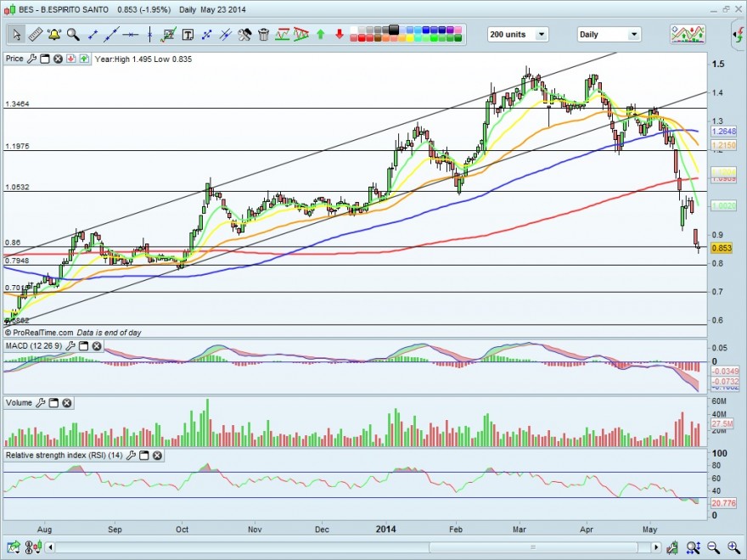Click the 1.2648 moving average label
747x560 pixels.
(x=724, y=131)
